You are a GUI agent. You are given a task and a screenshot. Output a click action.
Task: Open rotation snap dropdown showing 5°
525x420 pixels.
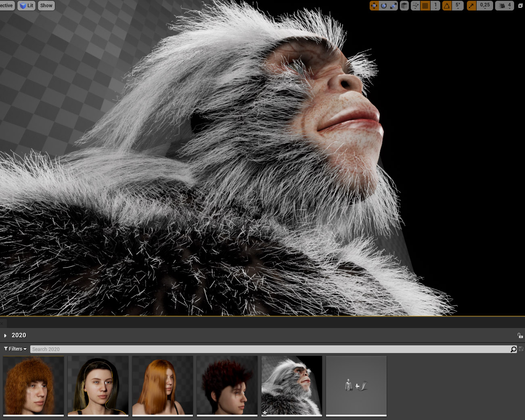coord(458,6)
